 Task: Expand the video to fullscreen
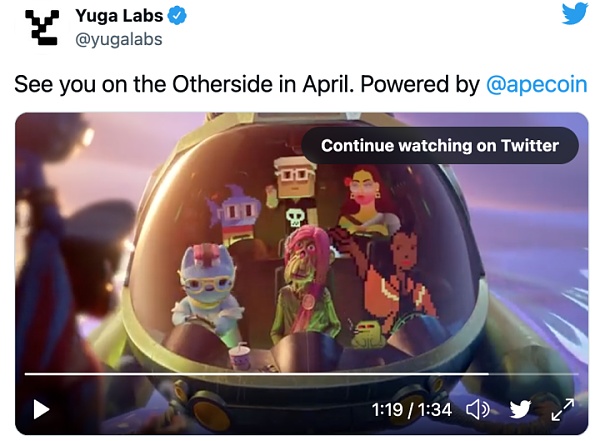[562, 410]
